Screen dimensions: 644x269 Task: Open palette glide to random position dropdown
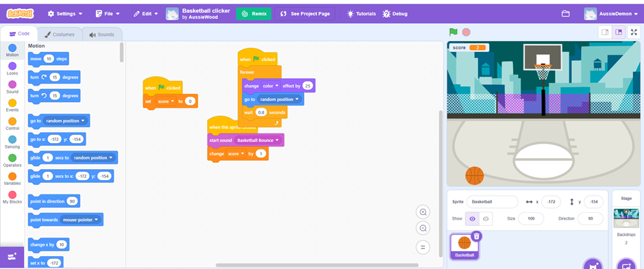(x=93, y=158)
